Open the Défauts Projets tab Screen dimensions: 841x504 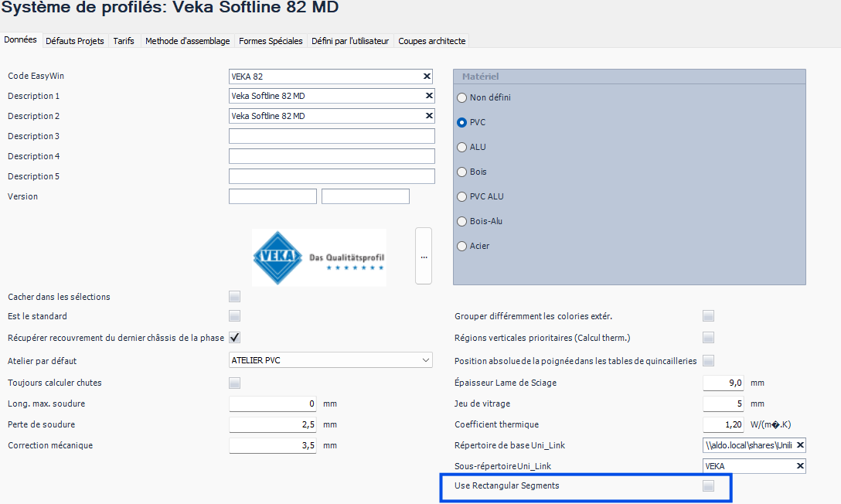coord(74,41)
